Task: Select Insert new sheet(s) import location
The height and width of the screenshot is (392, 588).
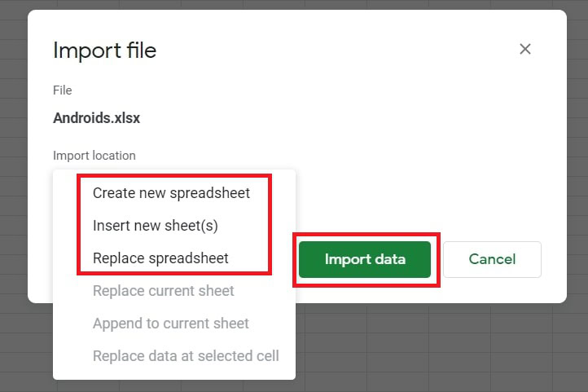Action: [156, 226]
